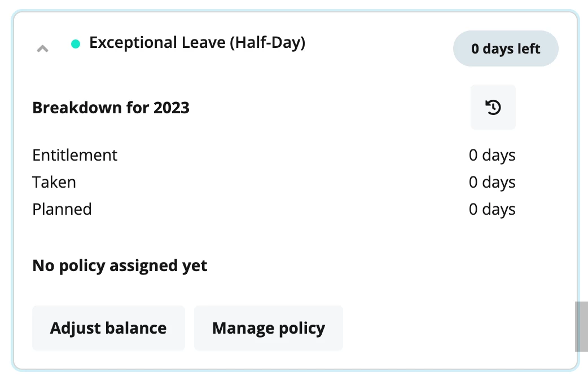Screen dimensions: 588x381
Task: Click the '0 days left' badge
Action: [506, 48]
